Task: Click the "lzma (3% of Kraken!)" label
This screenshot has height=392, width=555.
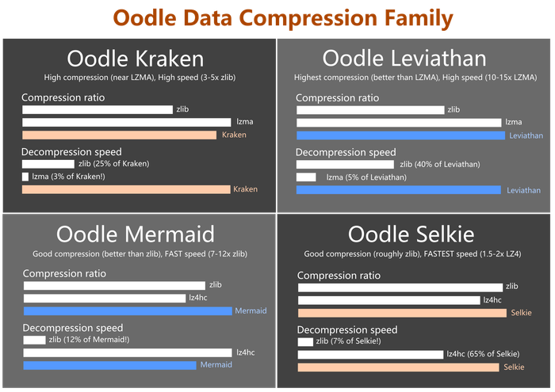Action: tap(68, 176)
